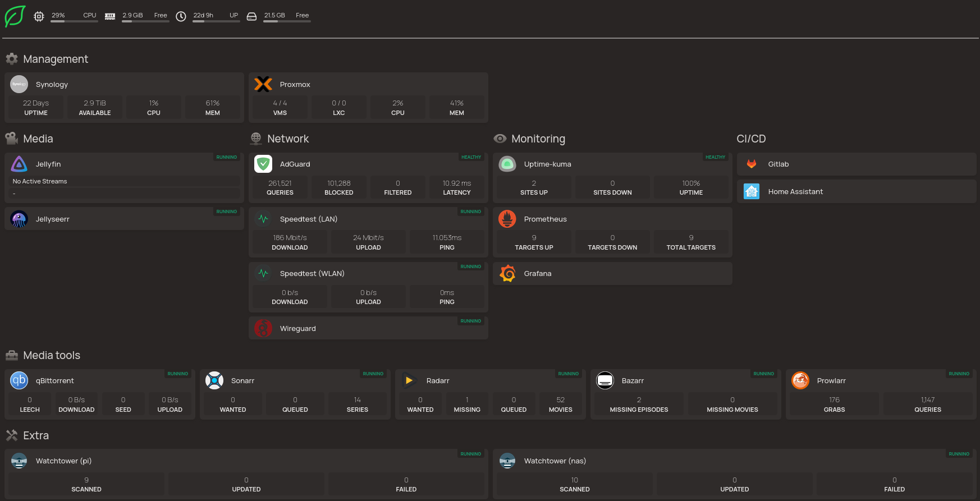Open the Prometheus flame icon
Image resolution: width=980 pixels, height=501 pixels.
coord(507,219)
